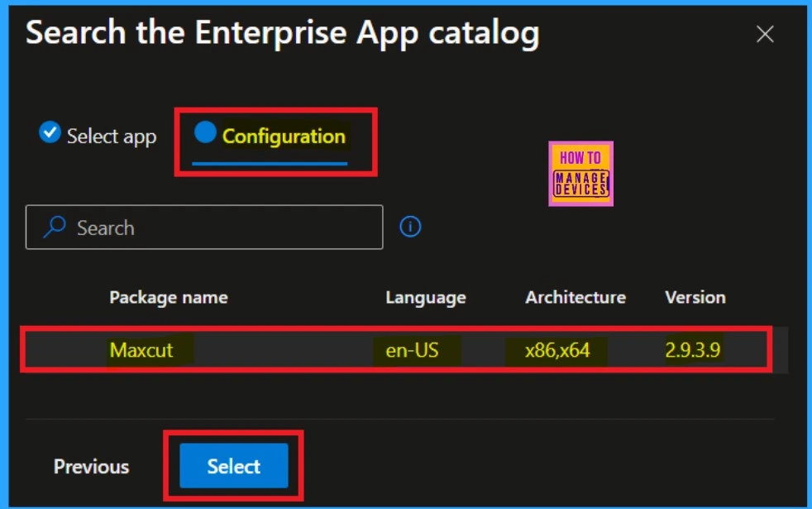
Task: Close the Enterprise App catalog panel
Action: 764,34
